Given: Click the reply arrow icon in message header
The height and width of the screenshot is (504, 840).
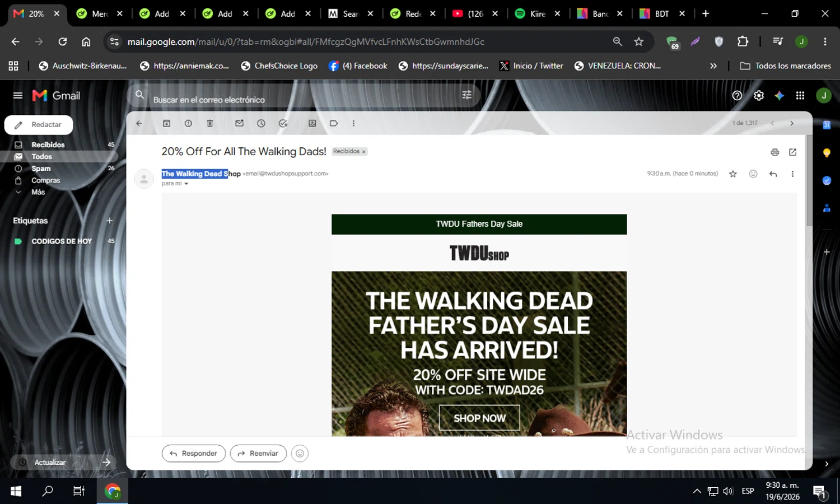Looking at the screenshot, I should [773, 174].
